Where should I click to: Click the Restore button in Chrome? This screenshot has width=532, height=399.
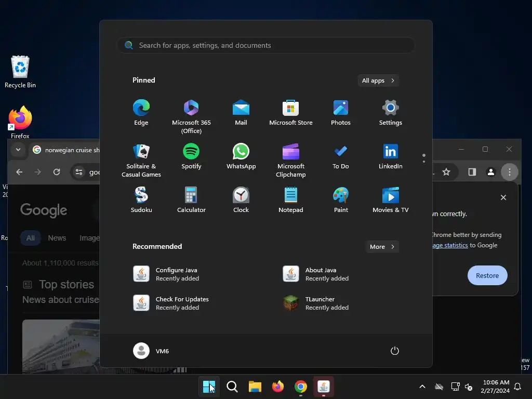(x=487, y=275)
